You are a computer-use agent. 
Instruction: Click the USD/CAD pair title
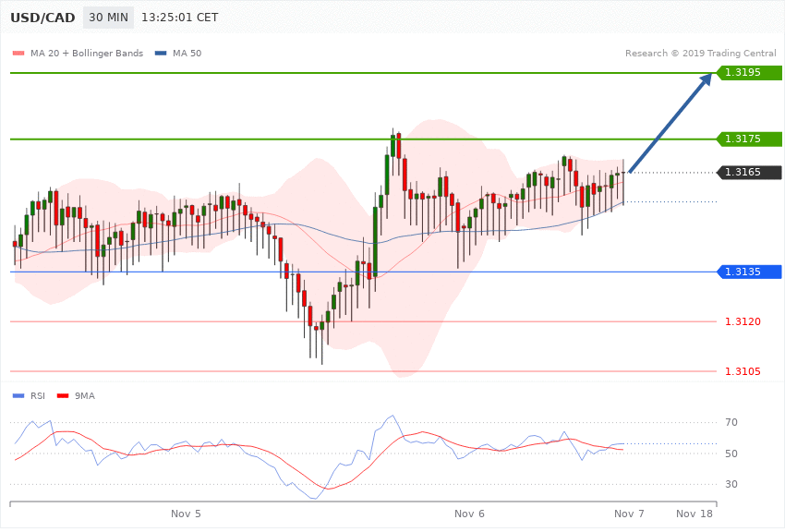(x=42, y=18)
